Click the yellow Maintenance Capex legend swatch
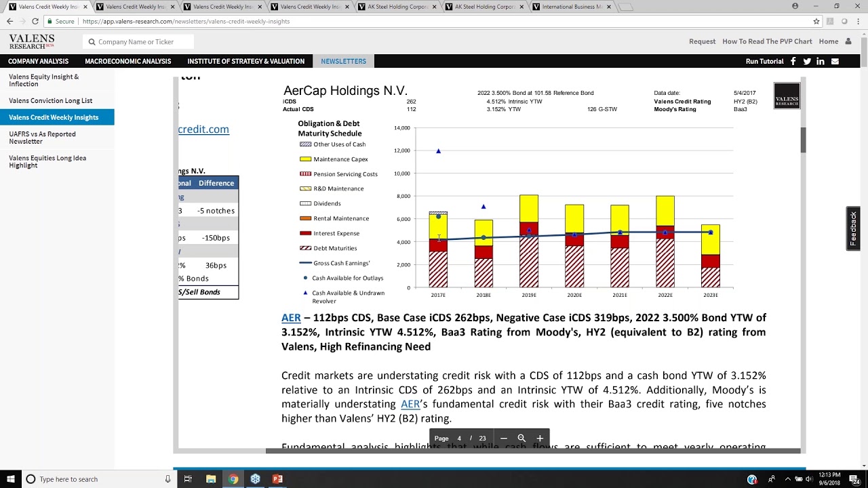This screenshot has height=488, width=868. [x=305, y=159]
